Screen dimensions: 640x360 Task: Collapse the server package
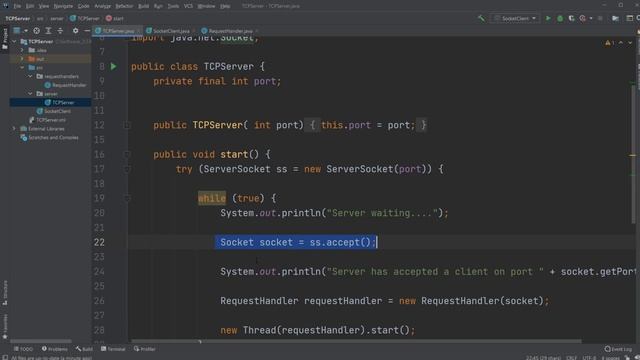tap(30, 94)
